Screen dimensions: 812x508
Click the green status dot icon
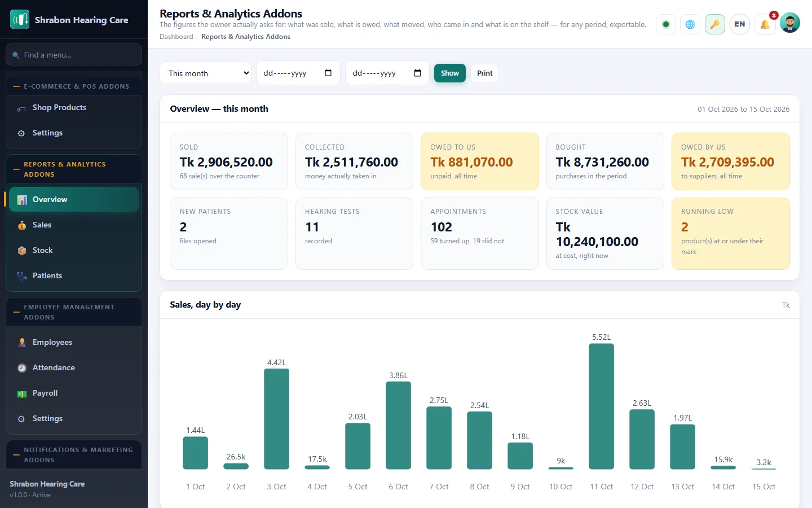click(666, 24)
